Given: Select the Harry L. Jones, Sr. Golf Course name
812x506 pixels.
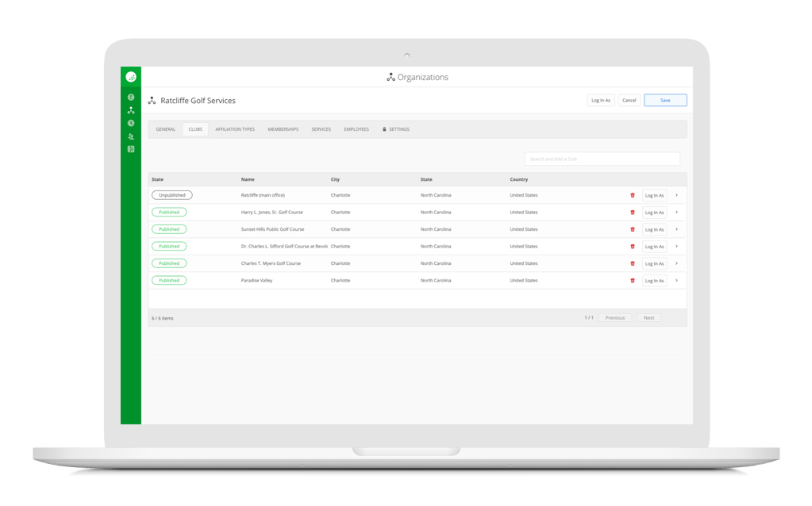Looking at the screenshot, I should (x=272, y=212).
